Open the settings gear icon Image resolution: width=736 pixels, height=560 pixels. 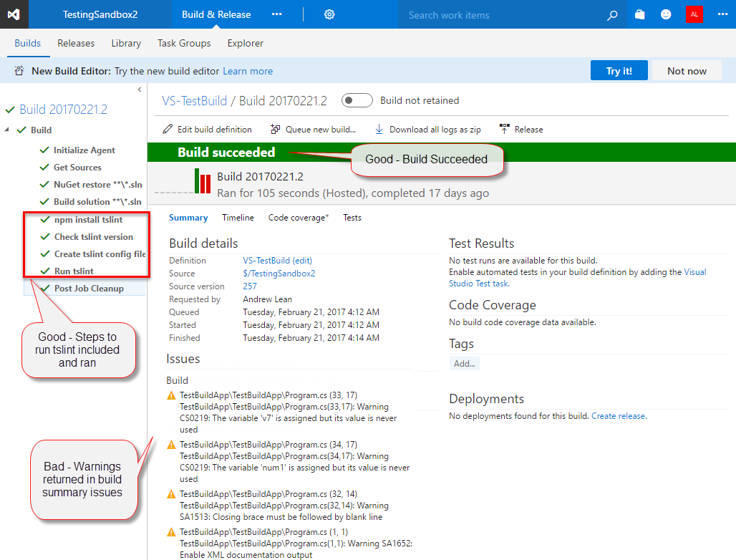pyautogui.click(x=329, y=14)
